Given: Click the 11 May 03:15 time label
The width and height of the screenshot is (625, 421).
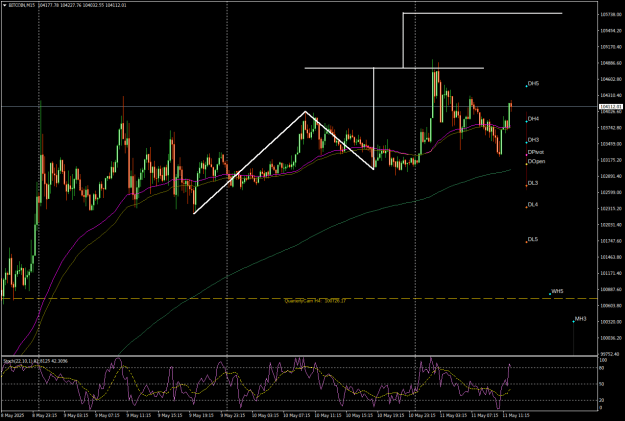Looking at the screenshot, I should click(x=453, y=415).
